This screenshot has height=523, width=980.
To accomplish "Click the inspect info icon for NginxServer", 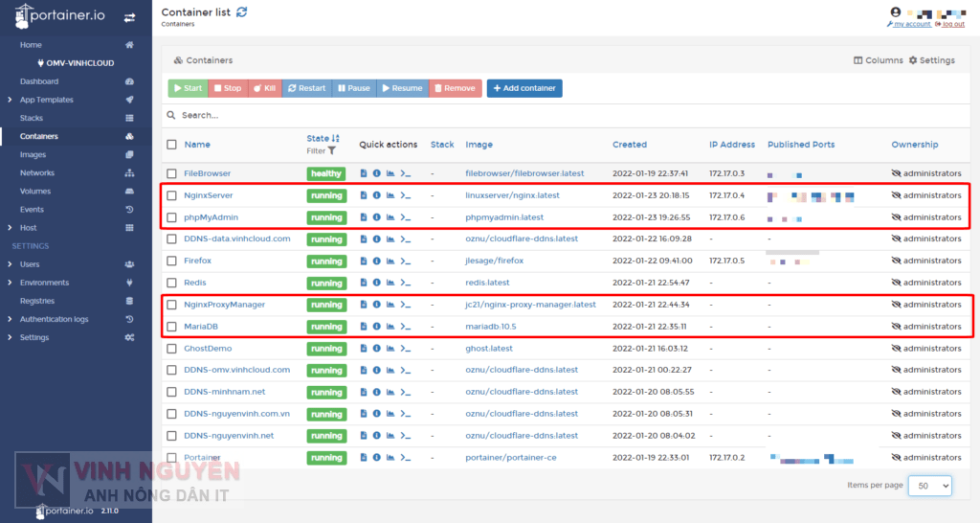I will [x=377, y=195].
